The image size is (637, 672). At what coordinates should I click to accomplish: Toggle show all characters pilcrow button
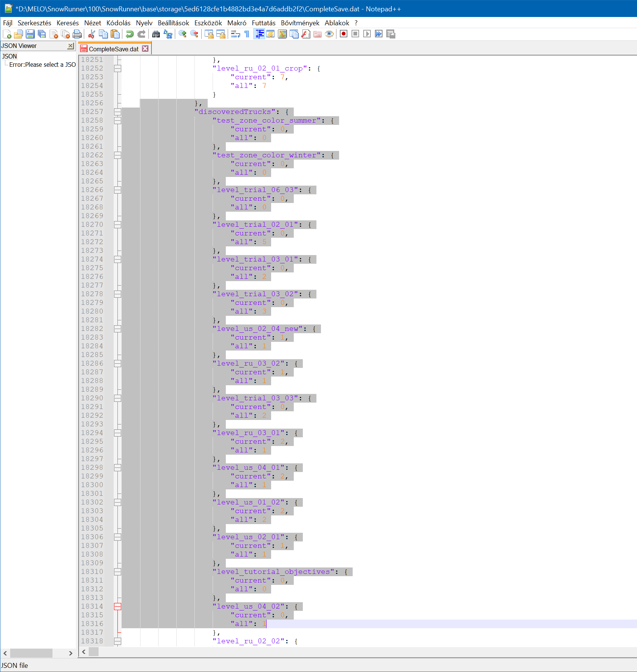tap(247, 34)
